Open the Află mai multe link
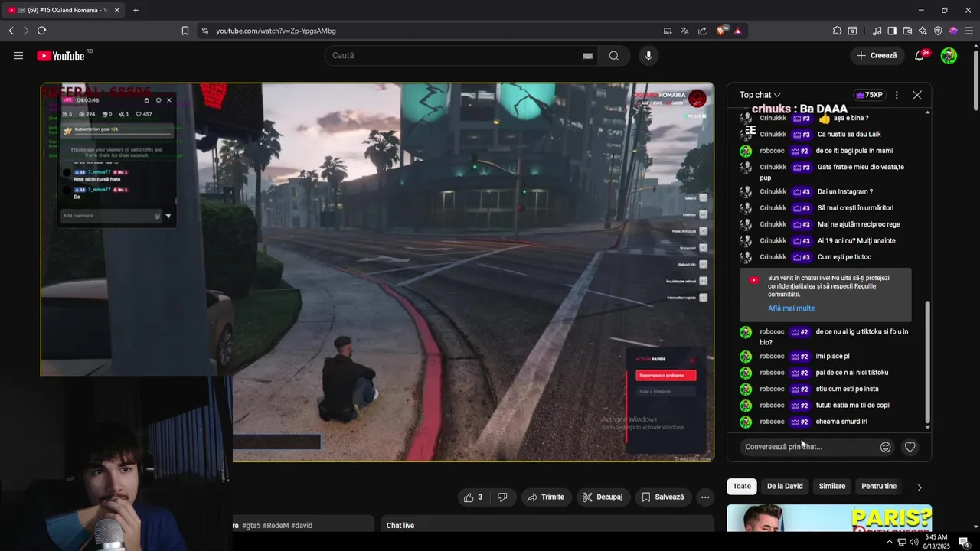The image size is (980, 551). [x=791, y=308]
